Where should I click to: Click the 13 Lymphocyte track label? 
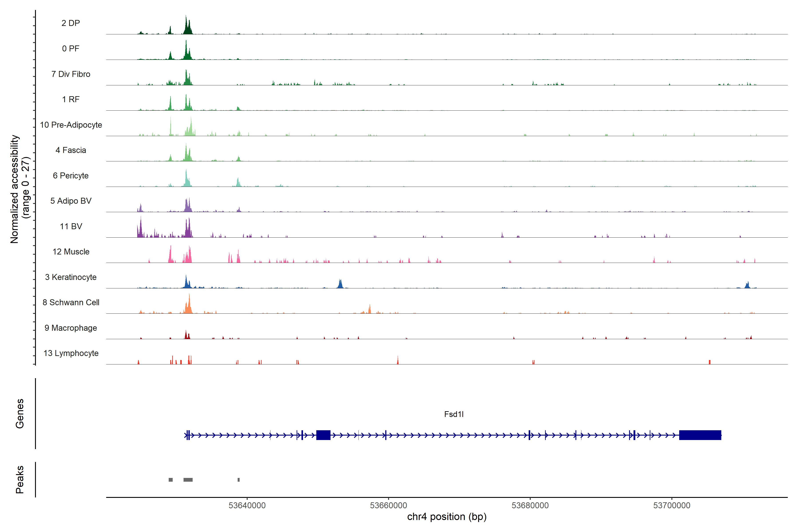tap(71, 353)
